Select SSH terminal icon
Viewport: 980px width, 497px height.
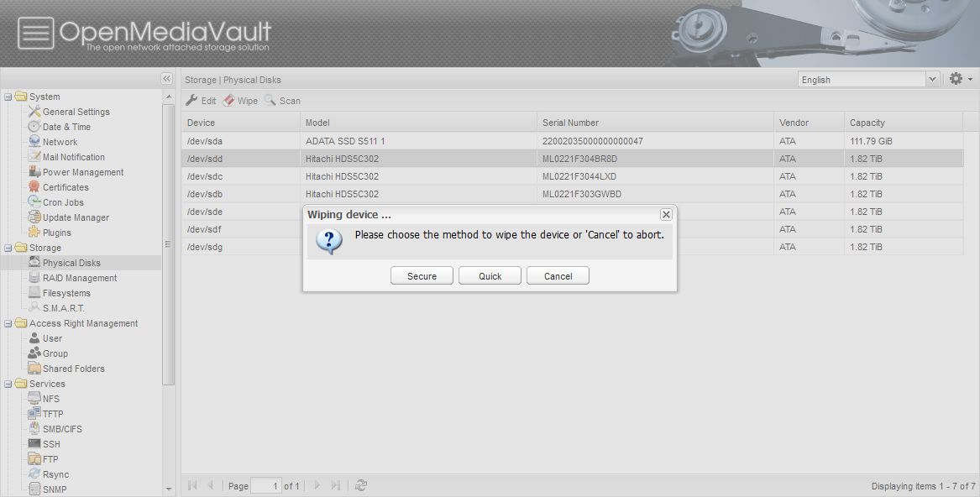34,444
